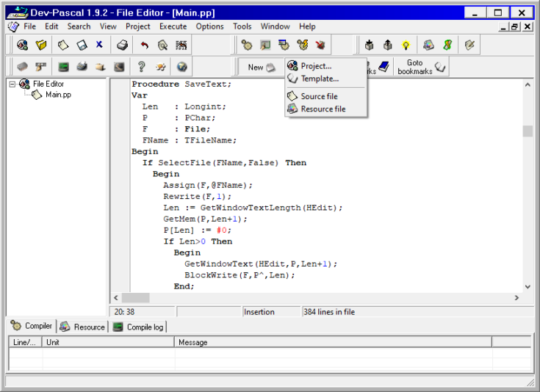Click the print icon in the toolbar

(x=123, y=46)
